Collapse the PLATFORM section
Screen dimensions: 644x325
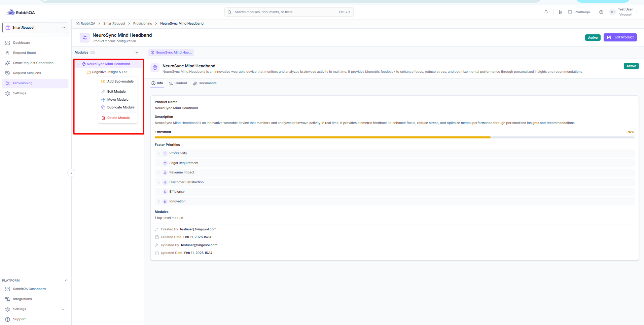click(66, 280)
